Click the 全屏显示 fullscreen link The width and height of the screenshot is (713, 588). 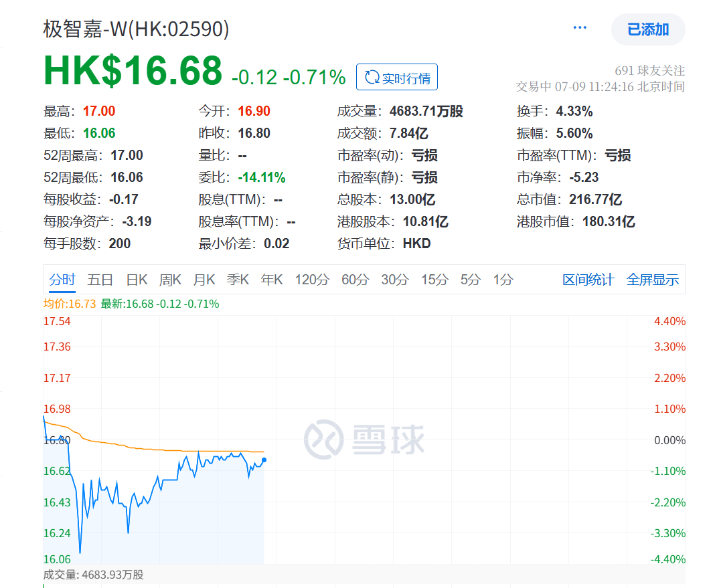653,280
